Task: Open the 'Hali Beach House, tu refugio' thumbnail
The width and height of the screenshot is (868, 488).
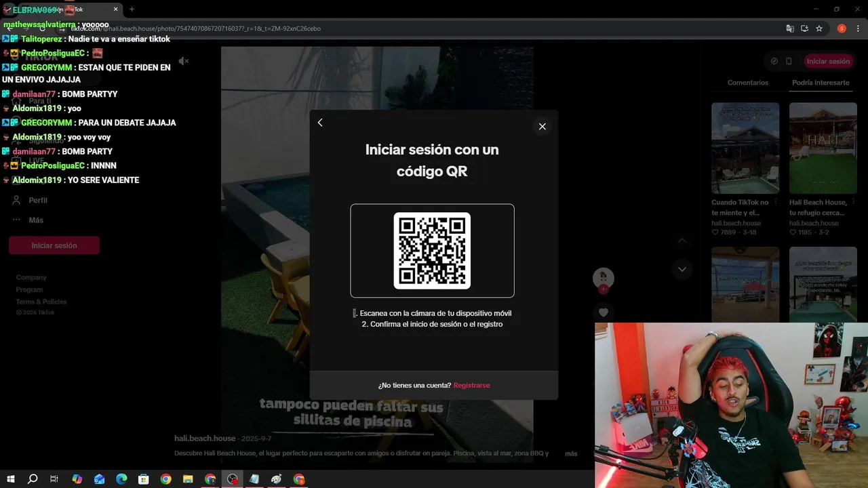Action: [823, 148]
